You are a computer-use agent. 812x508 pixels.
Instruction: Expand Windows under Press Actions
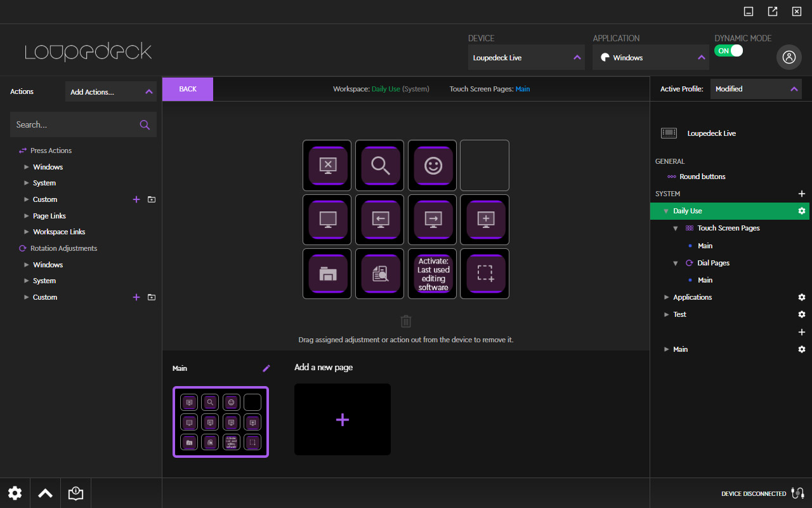point(26,167)
